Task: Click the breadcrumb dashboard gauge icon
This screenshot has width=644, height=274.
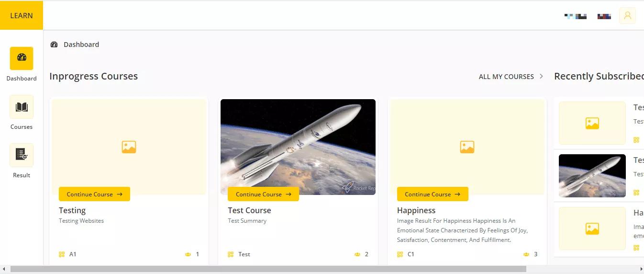Action: pos(54,45)
